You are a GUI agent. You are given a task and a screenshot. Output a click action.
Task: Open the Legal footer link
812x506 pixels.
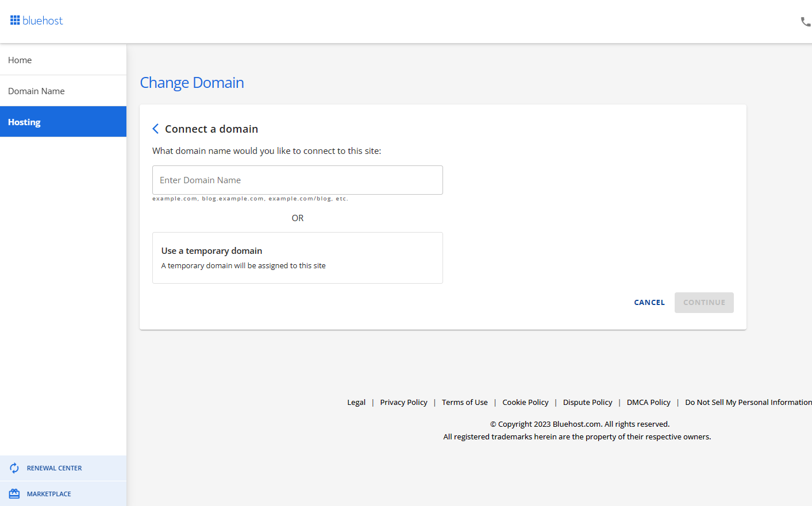pos(356,402)
